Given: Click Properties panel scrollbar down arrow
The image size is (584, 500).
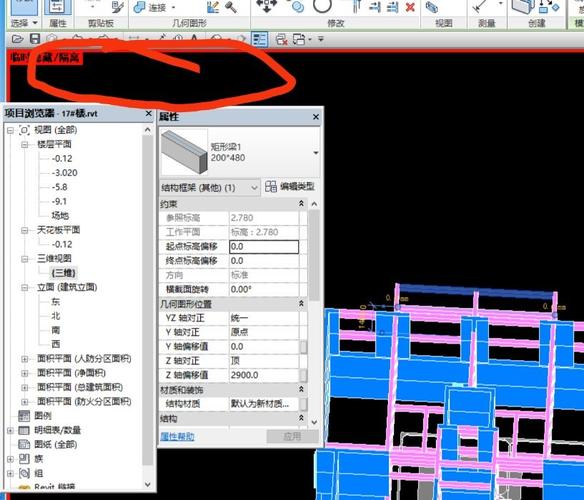Looking at the screenshot, I should [x=314, y=422].
